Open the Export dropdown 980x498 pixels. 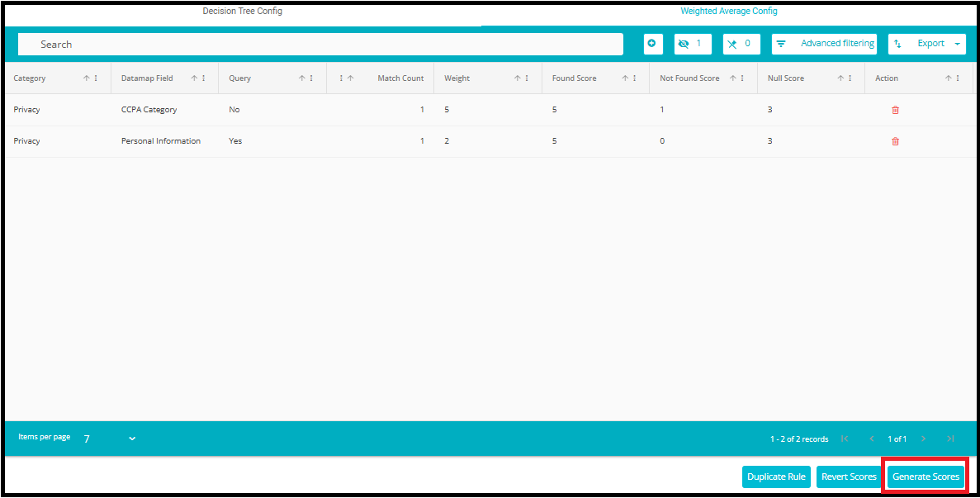(x=926, y=44)
